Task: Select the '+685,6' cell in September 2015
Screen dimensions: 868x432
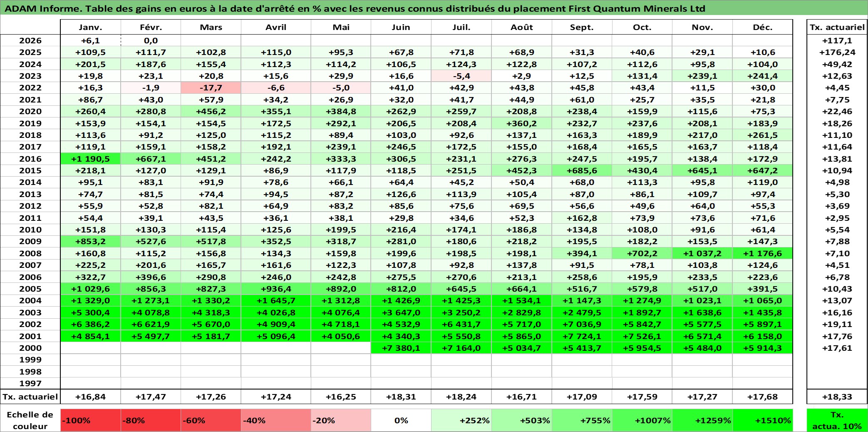Action: [x=582, y=170]
